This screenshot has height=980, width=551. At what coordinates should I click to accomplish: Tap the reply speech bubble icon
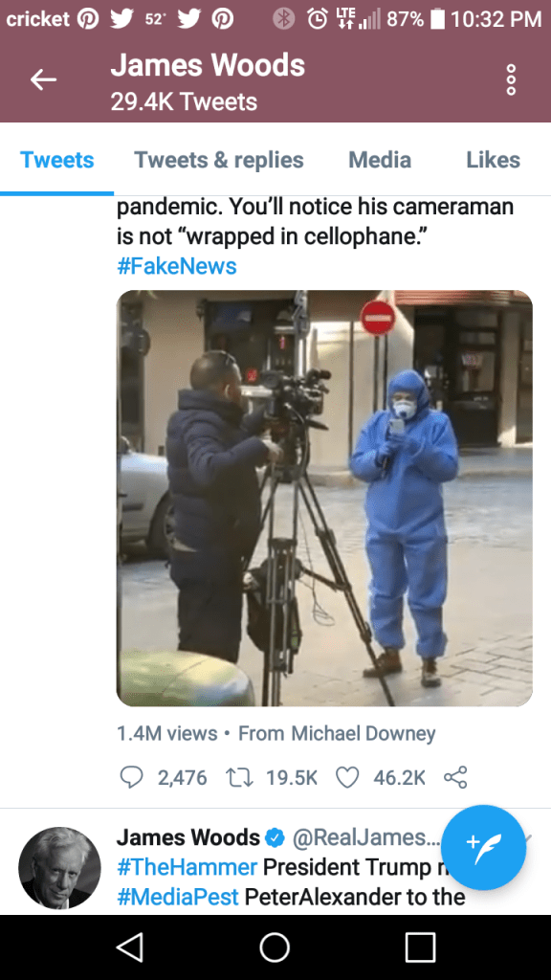[131, 777]
